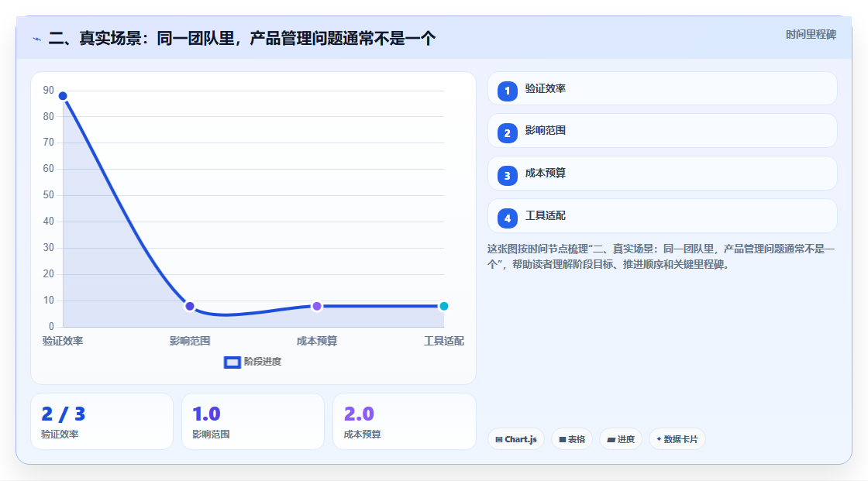
Task: Click the lightning icon beside the title
Action: pyautogui.click(x=37, y=39)
